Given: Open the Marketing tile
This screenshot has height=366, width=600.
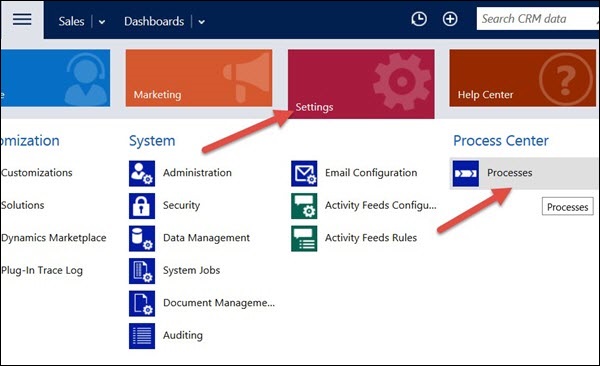Looking at the screenshot, I should tap(199, 78).
